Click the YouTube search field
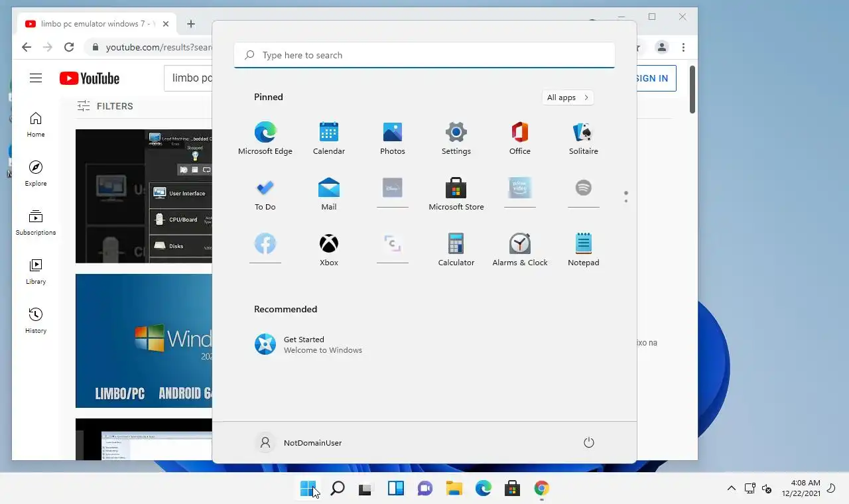This screenshot has height=504, width=849. tap(189, 78)
